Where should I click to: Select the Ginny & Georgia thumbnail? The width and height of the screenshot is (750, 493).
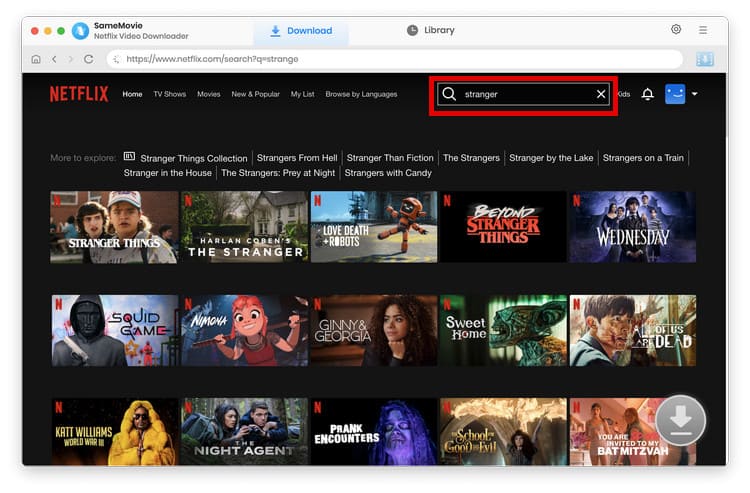pos(374,330)
